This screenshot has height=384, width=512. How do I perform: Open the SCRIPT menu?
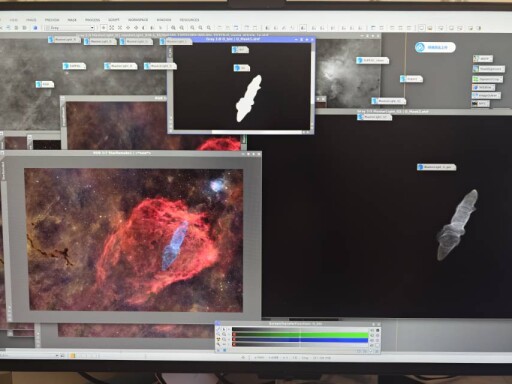(x=114, y=20)
